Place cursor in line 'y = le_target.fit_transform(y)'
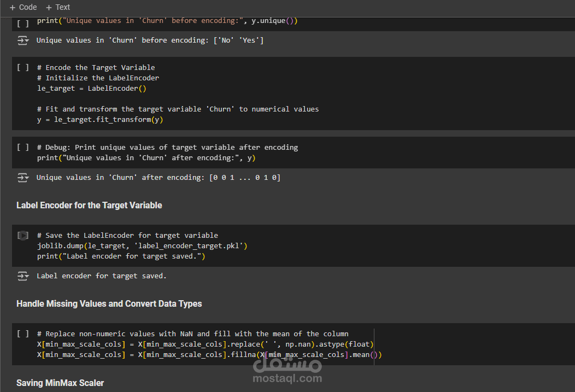Image resolution: width=575 pixels, height=392 pixels. [x=100, y=120]
